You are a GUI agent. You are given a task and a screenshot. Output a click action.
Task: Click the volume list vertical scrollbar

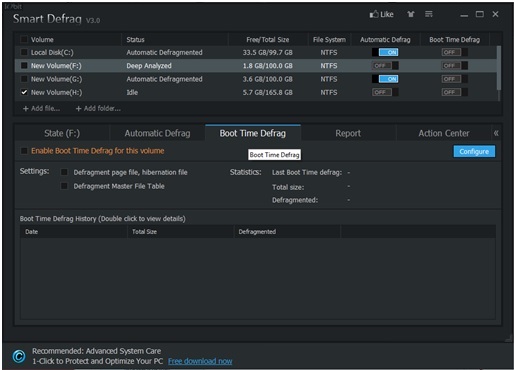click(499, 68)
